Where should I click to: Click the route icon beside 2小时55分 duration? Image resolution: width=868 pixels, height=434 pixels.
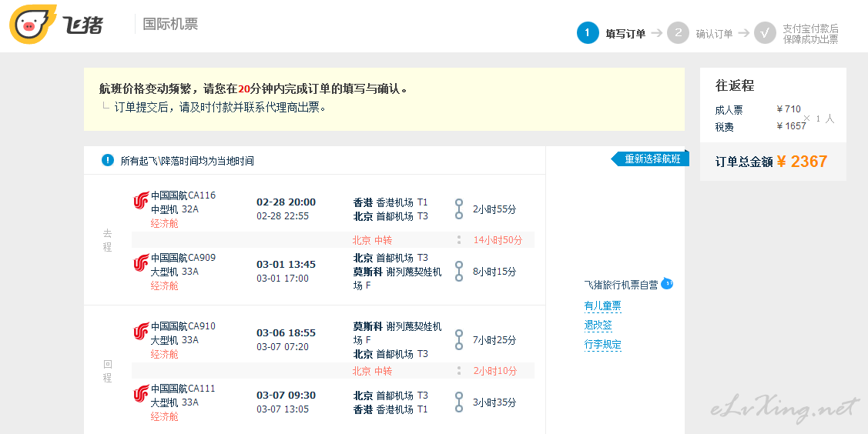click(459, 209)
